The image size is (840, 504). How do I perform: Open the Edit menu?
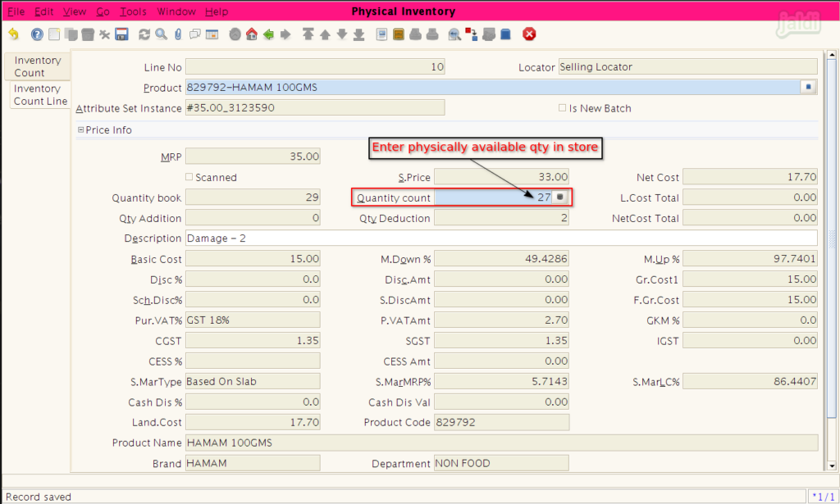pyautogui.click(x=44, y=11)
